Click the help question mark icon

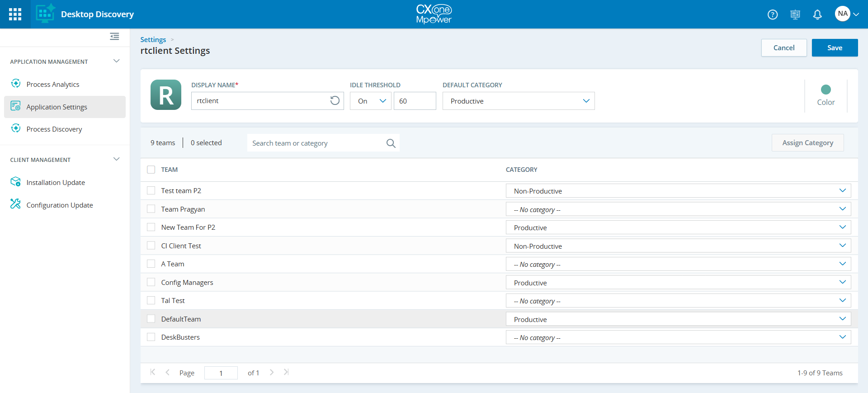click(x=773, y=14)
